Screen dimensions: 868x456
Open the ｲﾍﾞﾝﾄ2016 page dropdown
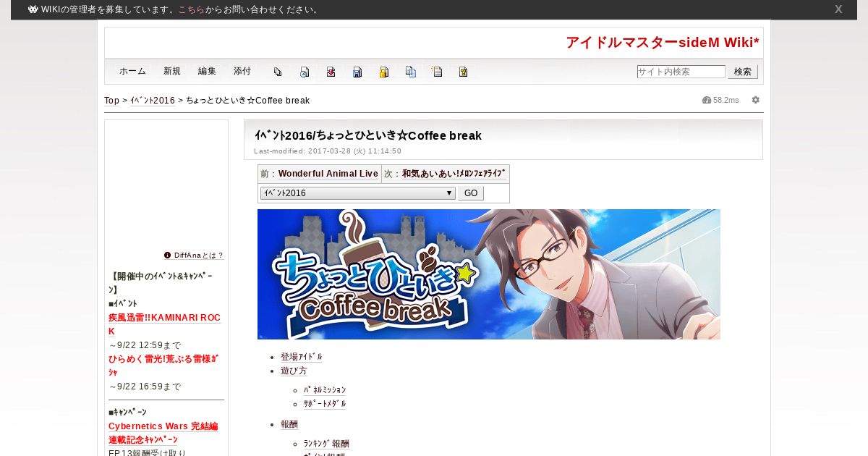358,193
